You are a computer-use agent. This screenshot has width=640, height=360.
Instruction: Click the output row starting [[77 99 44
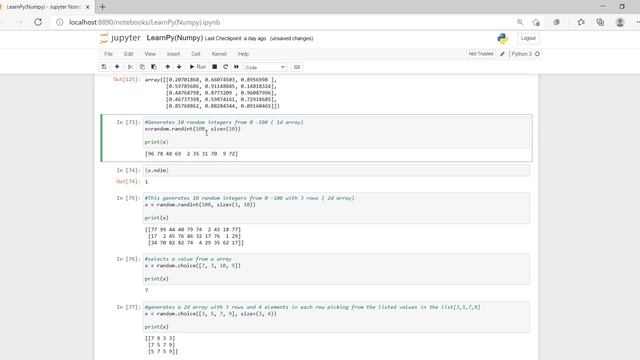click(x=193, y=230)
